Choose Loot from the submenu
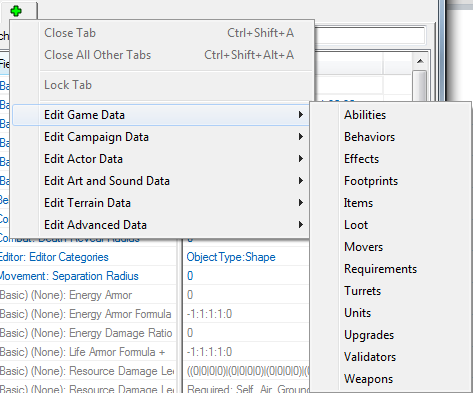This screenshot has width=473, height=393. tap(391, 225)
